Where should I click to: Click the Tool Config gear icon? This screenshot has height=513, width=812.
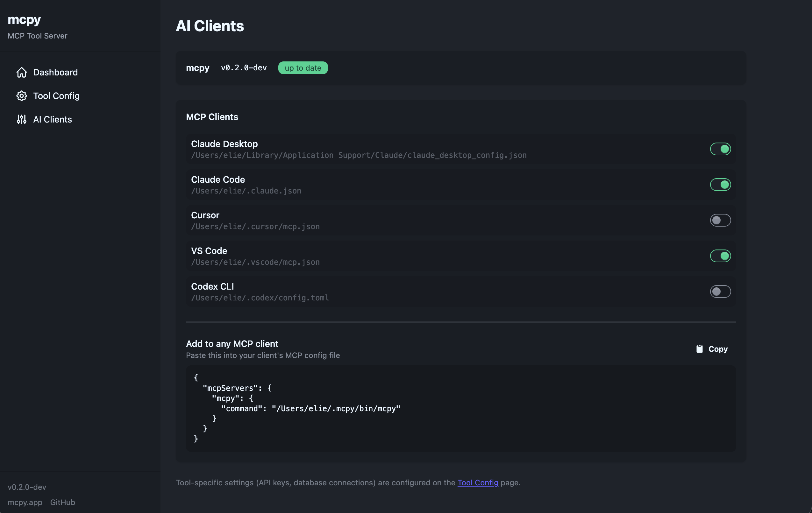21,96
